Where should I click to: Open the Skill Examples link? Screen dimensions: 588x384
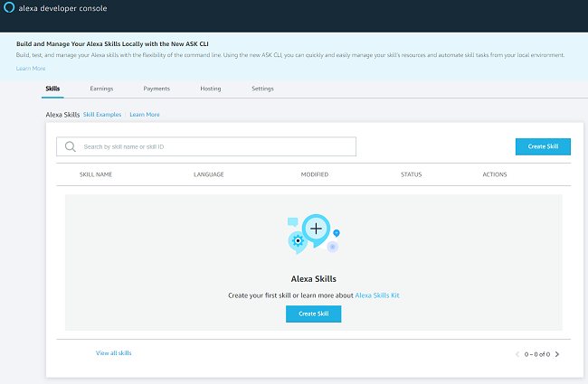[102, 115]
